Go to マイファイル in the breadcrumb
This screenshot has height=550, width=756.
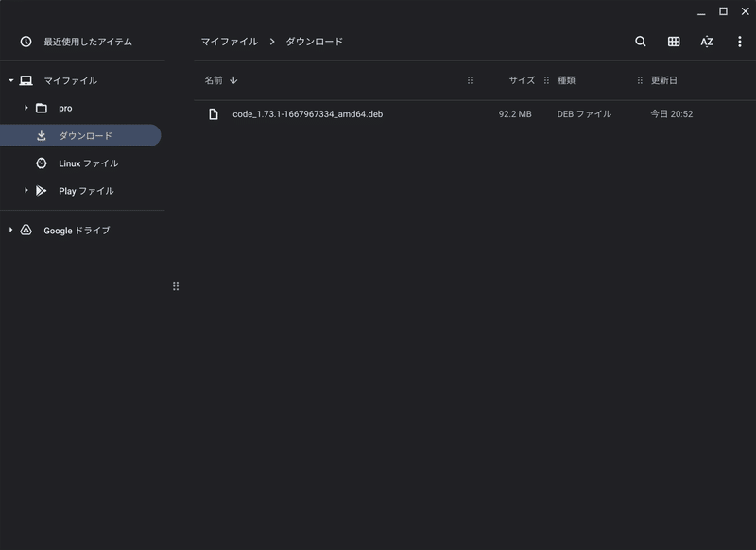point(230,42)
